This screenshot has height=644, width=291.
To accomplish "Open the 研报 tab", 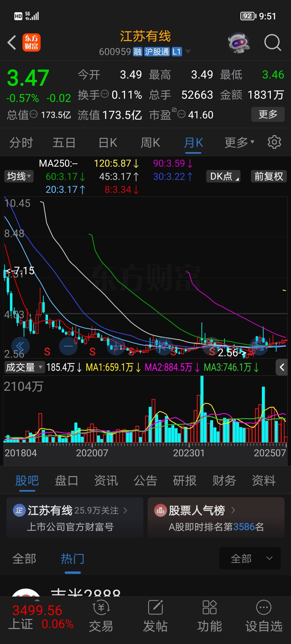I will point(185,481).
